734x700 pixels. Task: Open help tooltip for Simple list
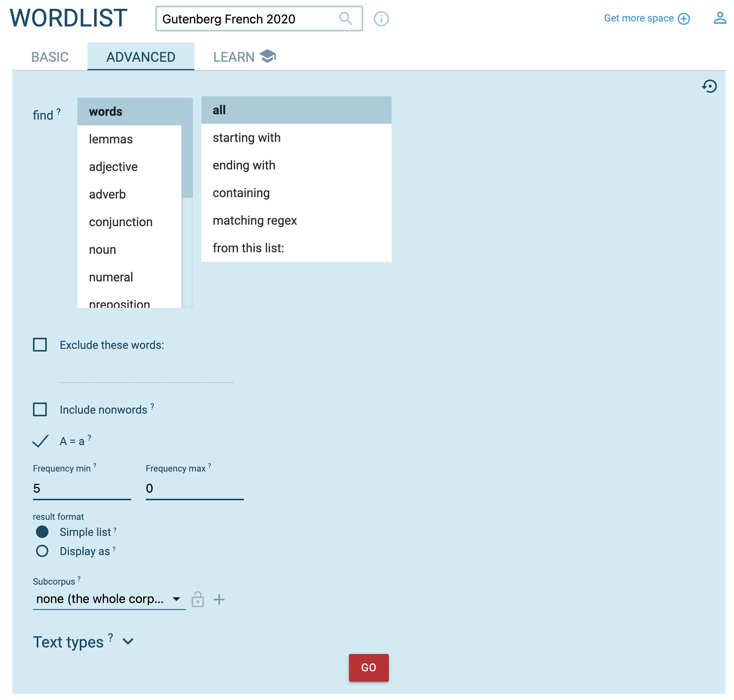115,529
